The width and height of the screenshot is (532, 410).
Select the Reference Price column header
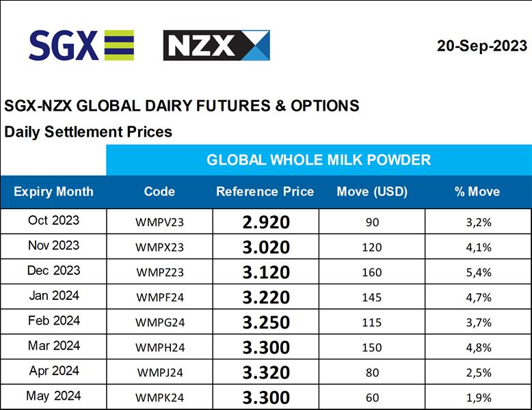[x=265, y=191]
